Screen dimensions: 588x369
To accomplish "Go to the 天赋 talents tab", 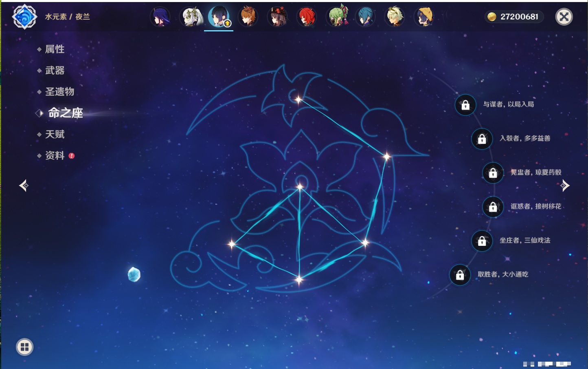I will coord(55,134).
